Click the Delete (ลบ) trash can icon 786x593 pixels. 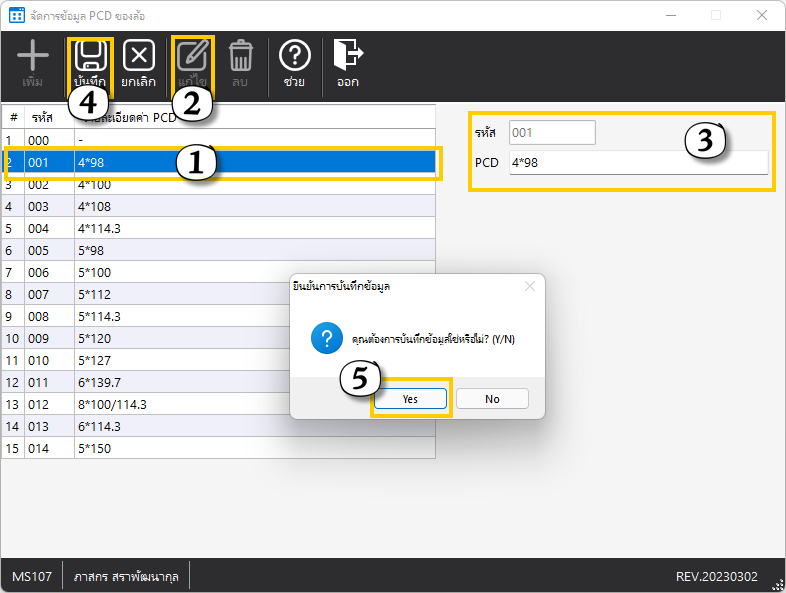pyautogui.click(x=240, y=56)
